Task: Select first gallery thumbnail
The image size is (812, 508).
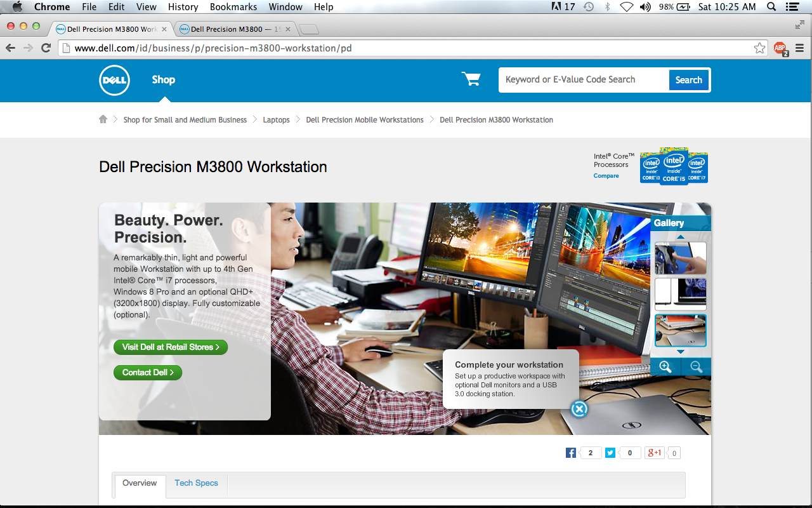Action: 680,258
